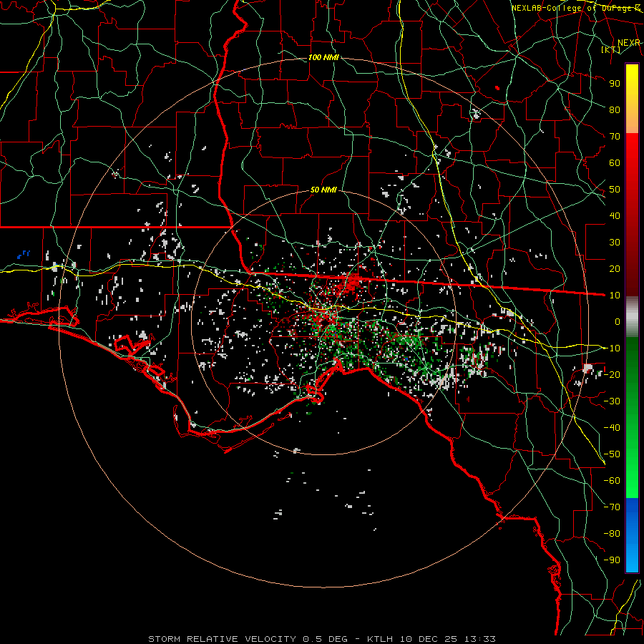Viewport: 644px width, 644px height.
Task: Click the 80 value on the velocity scale
Action: pyautogui.click(x=615, y=109)
